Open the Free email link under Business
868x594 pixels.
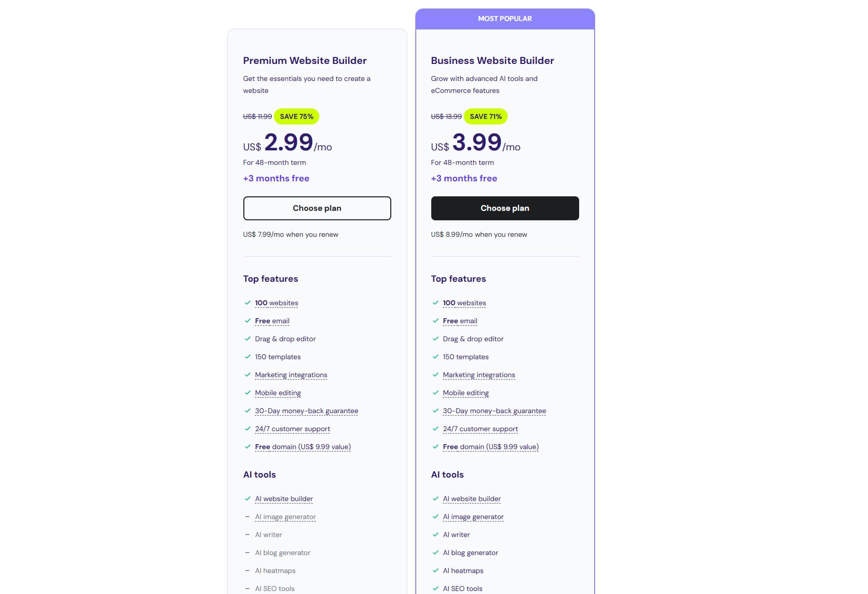pos(460,321)
